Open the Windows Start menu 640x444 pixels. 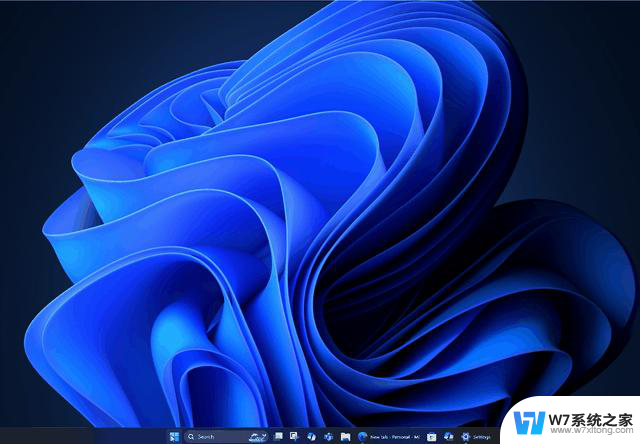(x=174, y=437)
